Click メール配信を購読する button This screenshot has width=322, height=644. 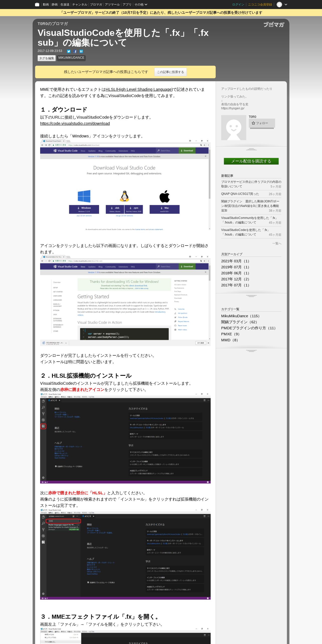point(251,161)
